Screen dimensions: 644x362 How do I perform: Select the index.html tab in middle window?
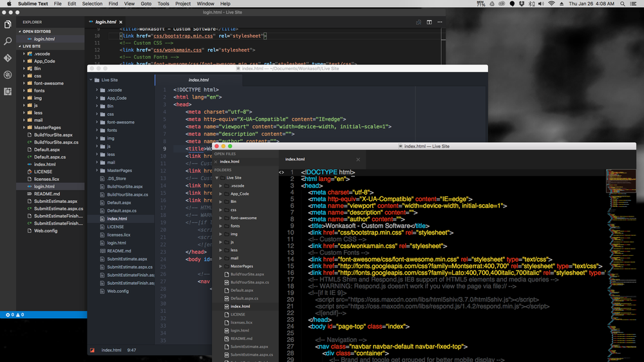[198, 80]
